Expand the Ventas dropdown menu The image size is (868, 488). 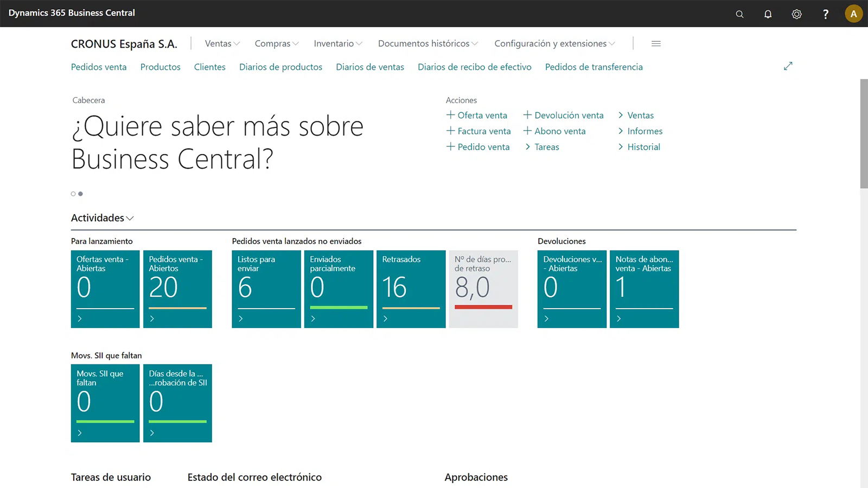(222, 43)
